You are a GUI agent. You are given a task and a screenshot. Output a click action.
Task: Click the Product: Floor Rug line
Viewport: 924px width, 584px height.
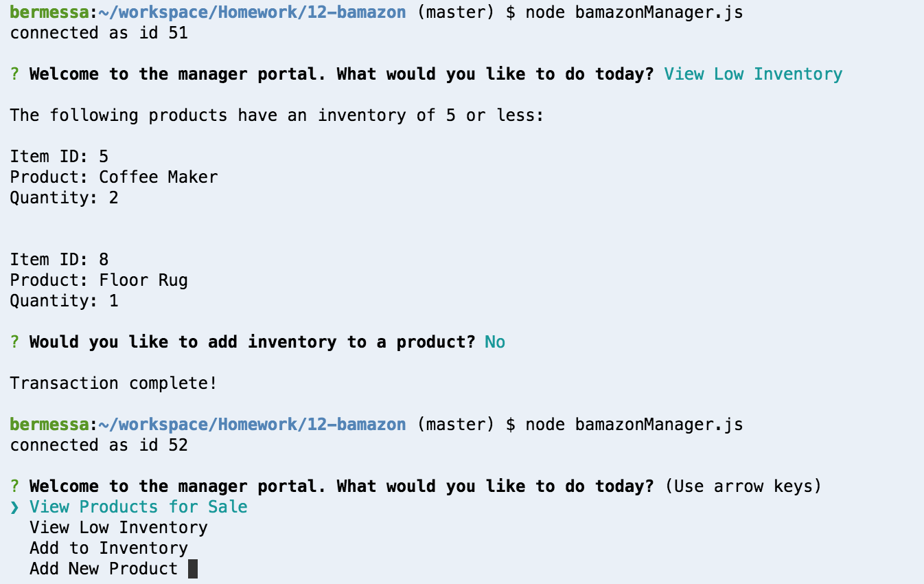pos(99,280)
